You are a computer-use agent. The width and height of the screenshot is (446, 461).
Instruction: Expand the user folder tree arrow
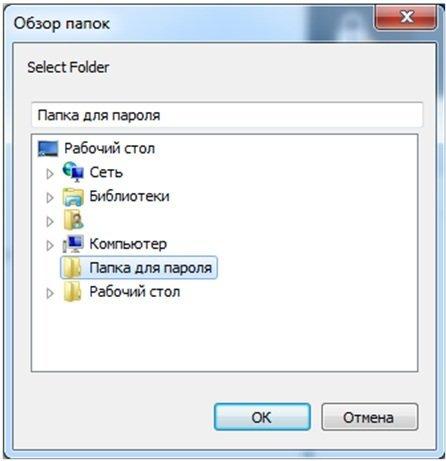coord(50,222)
